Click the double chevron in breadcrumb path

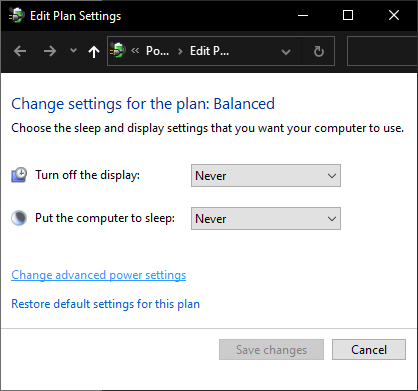pyautogui.click(x=135, y=51)
